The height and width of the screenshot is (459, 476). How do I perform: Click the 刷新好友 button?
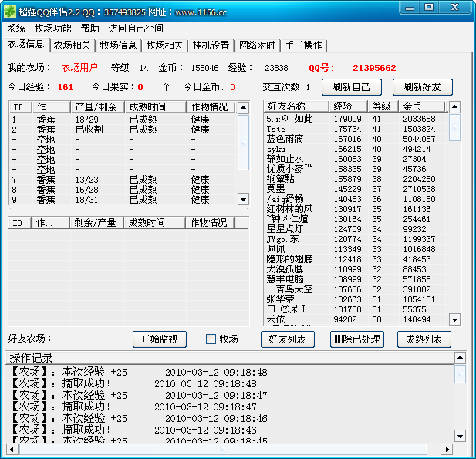coord(422,87)
